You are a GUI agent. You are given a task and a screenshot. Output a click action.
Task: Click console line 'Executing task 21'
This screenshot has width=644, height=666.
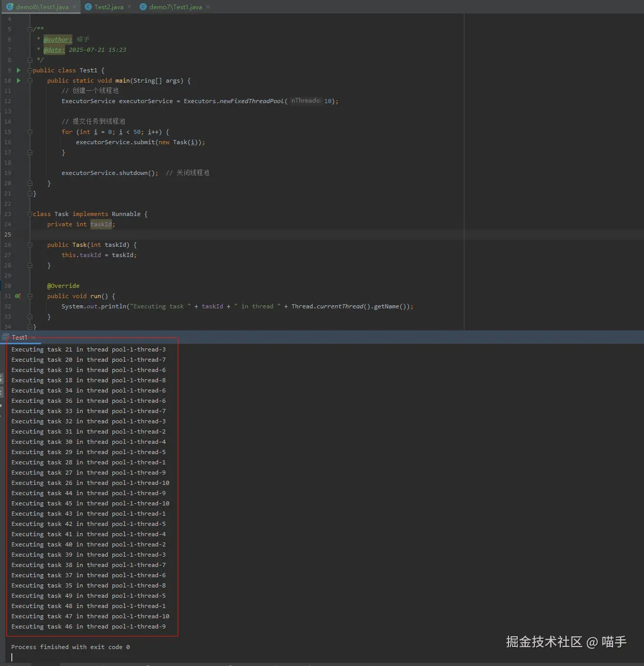pos(89,349)
